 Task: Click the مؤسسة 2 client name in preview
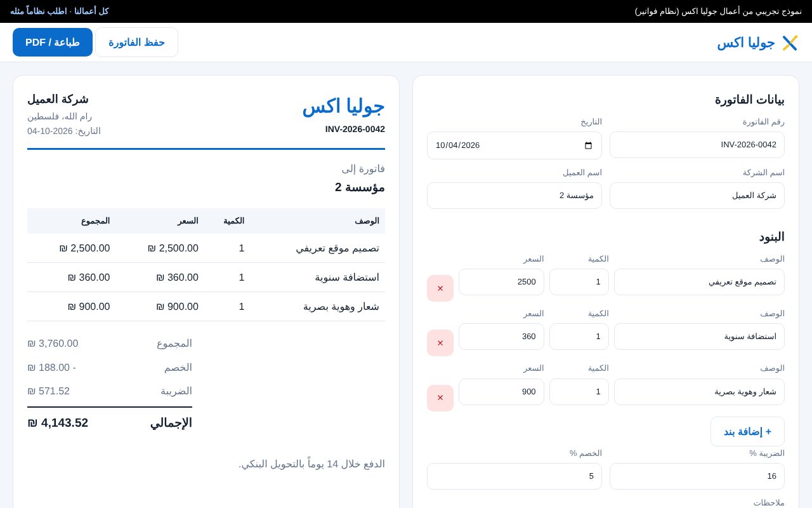pos(360,187)
